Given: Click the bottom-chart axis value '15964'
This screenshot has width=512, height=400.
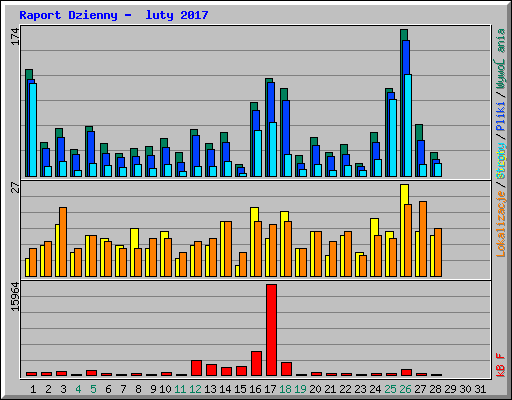Looking at the screenshot, I should (x=15, y=297).
